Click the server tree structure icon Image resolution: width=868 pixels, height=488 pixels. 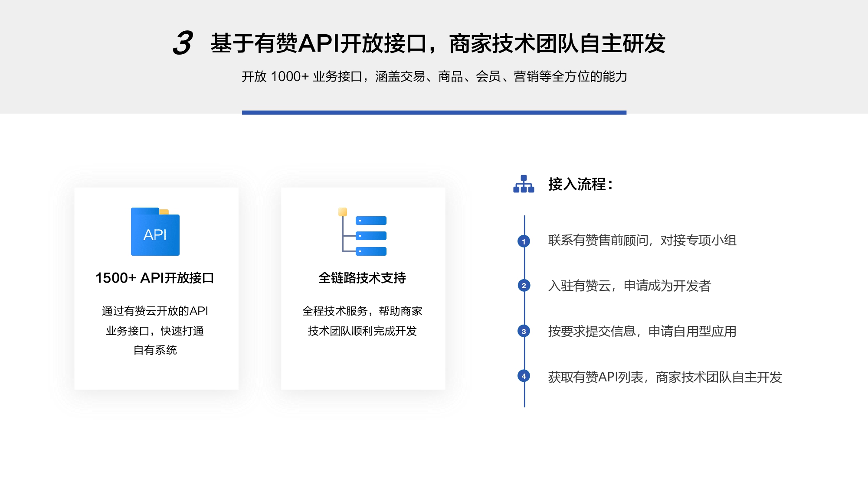point(362,231)
